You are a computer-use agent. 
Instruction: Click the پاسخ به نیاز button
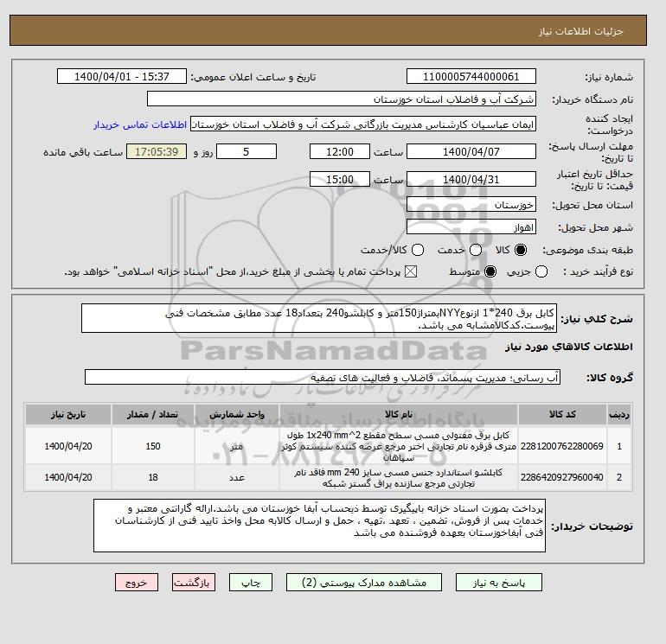point(499,583)
